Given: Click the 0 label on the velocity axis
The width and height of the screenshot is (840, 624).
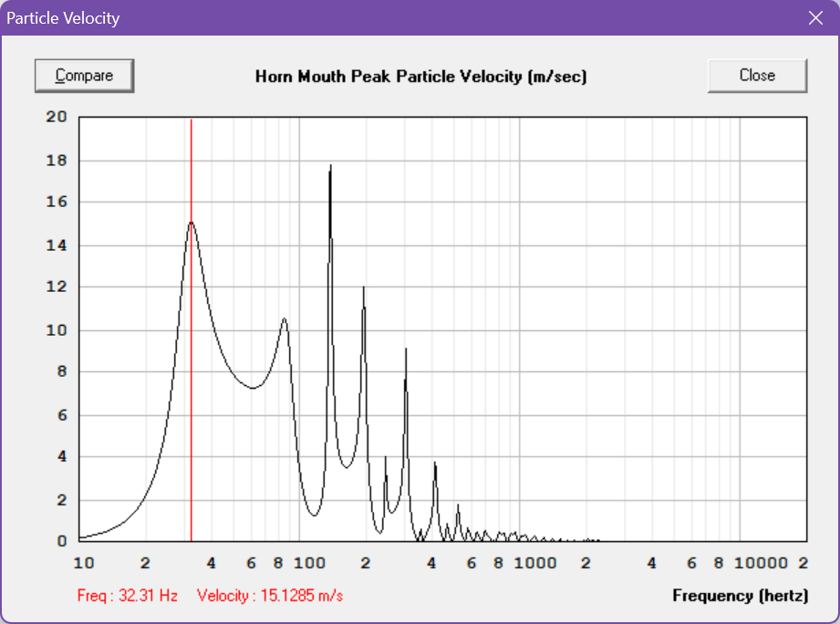Looking at the screenshot, I should [x=62, y=541].
